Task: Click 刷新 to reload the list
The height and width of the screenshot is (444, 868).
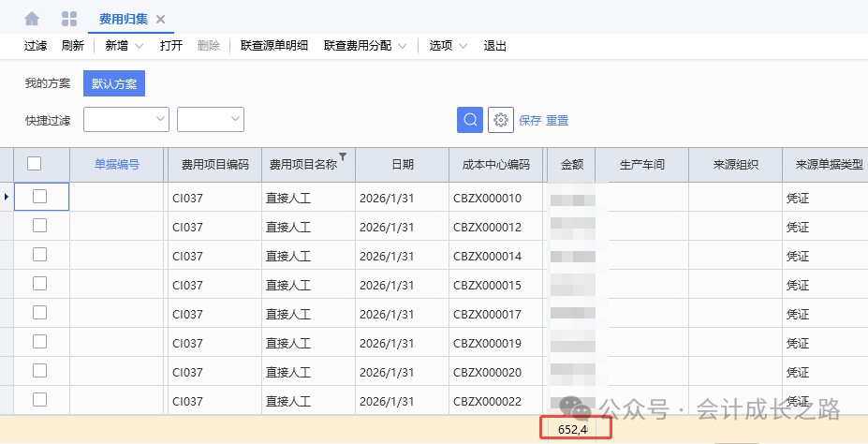Action: (x=72, y=46)
